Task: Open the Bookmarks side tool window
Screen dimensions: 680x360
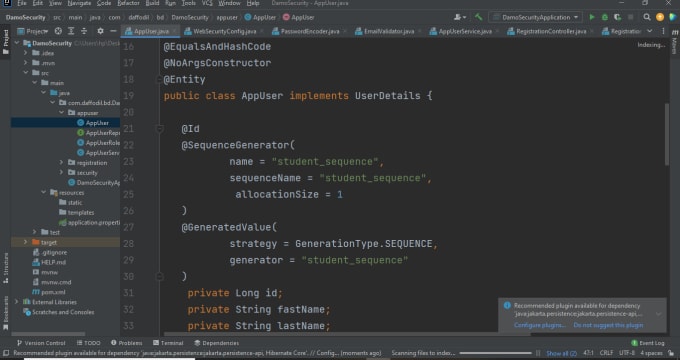Action: tap(6, 313)
